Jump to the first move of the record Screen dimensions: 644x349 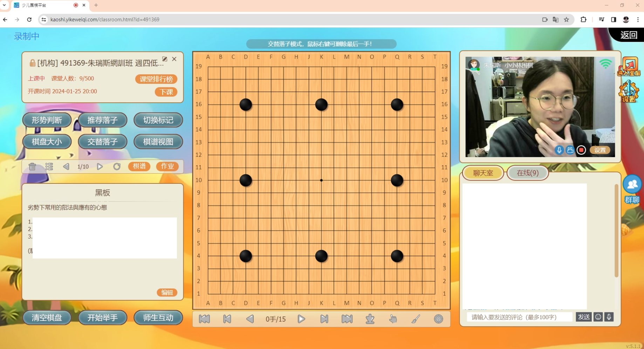coord(204,319)
